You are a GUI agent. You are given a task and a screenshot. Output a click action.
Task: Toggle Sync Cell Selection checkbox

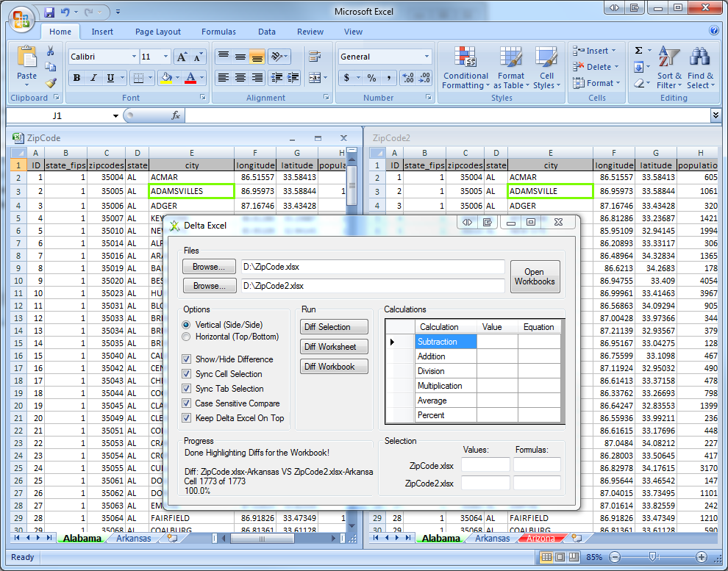click(186, 374)
